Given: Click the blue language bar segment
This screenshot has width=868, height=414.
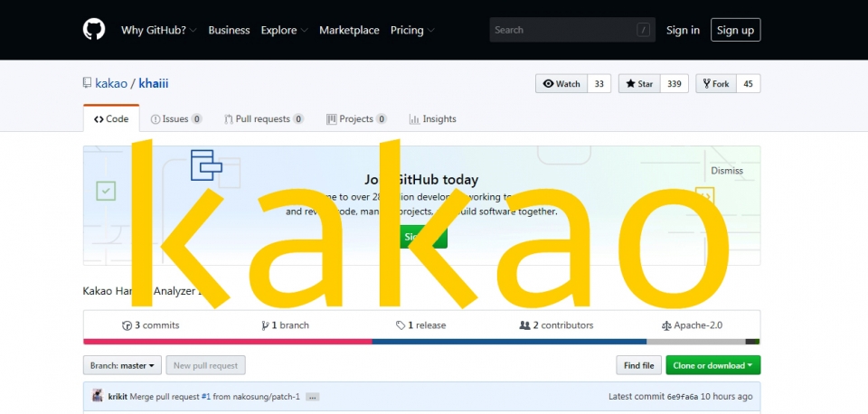Looking at the screenshot, I should tap(509, 342).
